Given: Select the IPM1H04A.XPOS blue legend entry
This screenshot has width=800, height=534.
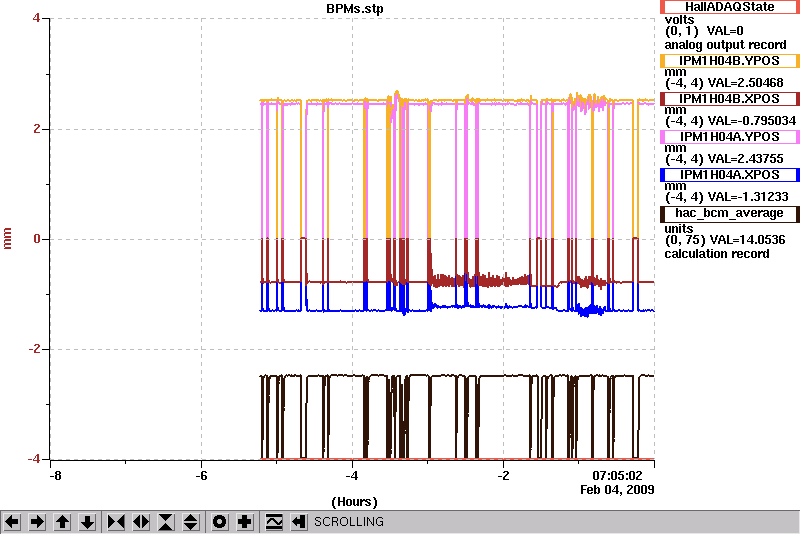Looking at the screenshot, I should point(730,175).
